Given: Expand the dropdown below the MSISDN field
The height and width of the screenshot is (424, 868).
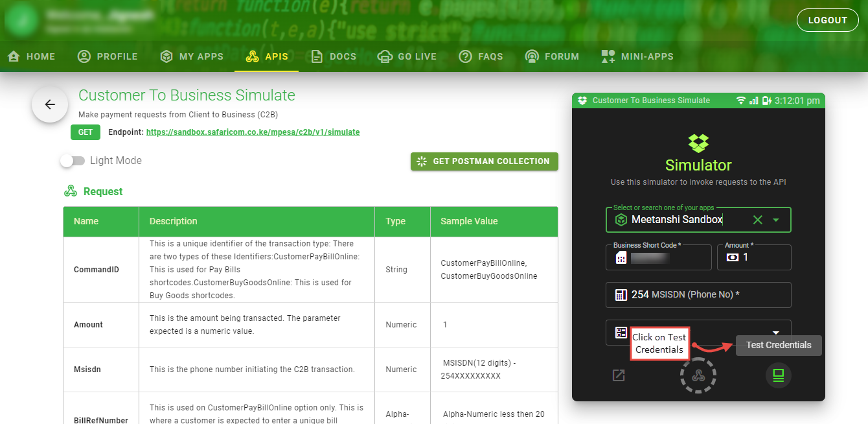Looking at the screenshot, I should pos(776,333).
